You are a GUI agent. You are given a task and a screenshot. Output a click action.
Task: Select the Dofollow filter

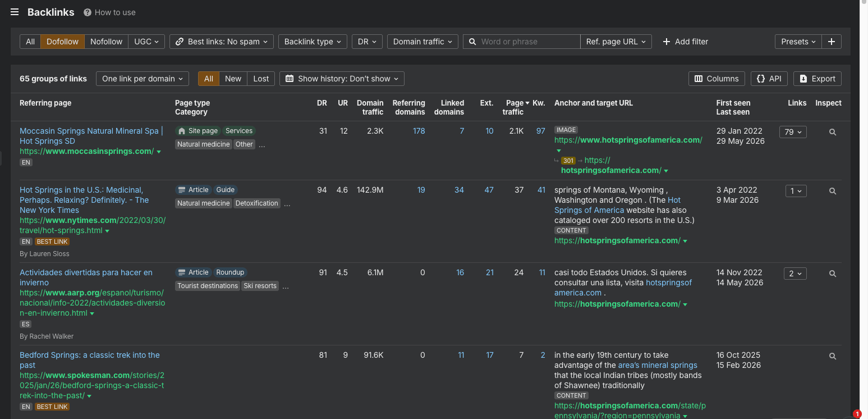click(63, 42)
